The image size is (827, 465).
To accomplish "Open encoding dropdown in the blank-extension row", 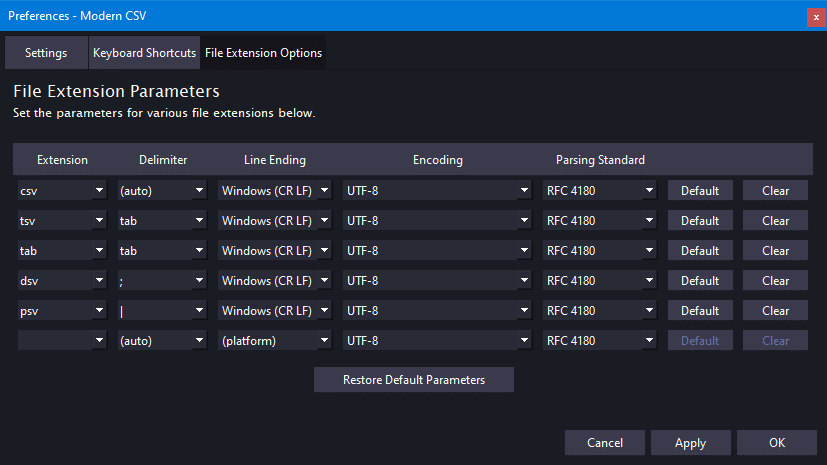I will click(437, 341).
